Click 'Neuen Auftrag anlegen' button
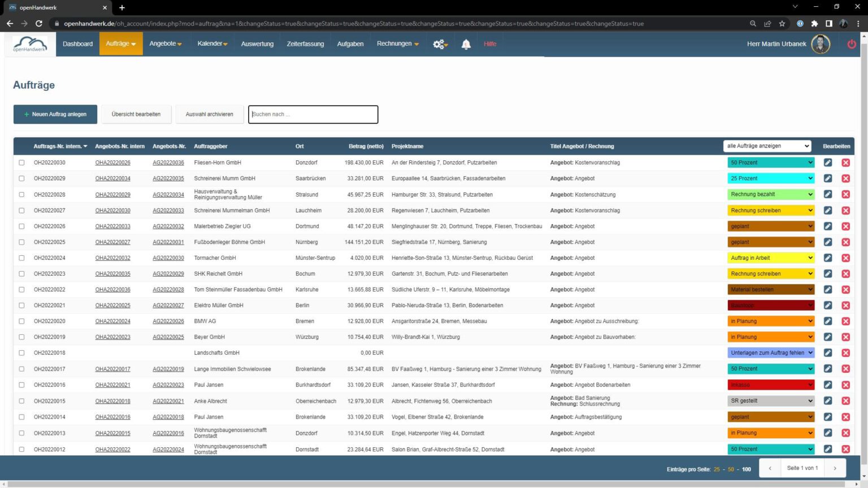This screenshot has height=488, width=868. pyautogui.click(x=55, y=114)
